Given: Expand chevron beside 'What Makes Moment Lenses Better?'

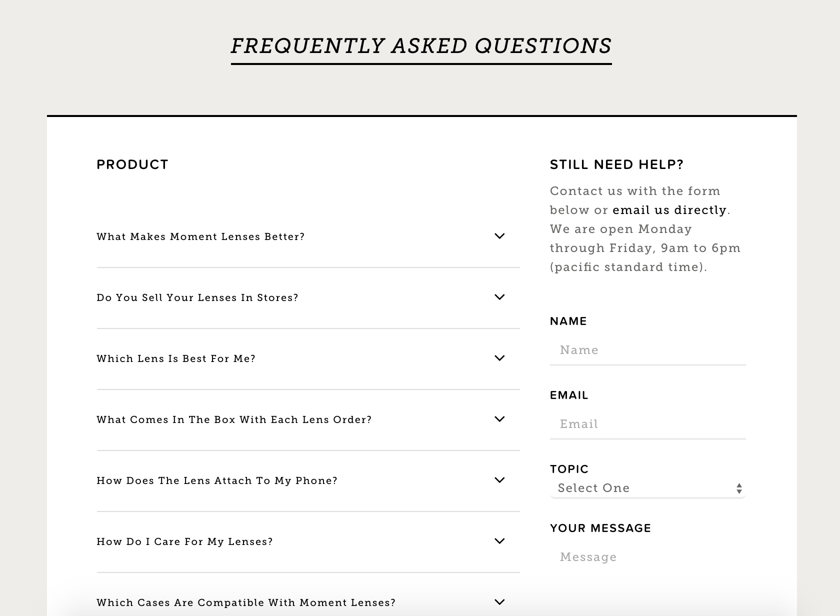Looking at the screenshot, I should tap(499, 236).
